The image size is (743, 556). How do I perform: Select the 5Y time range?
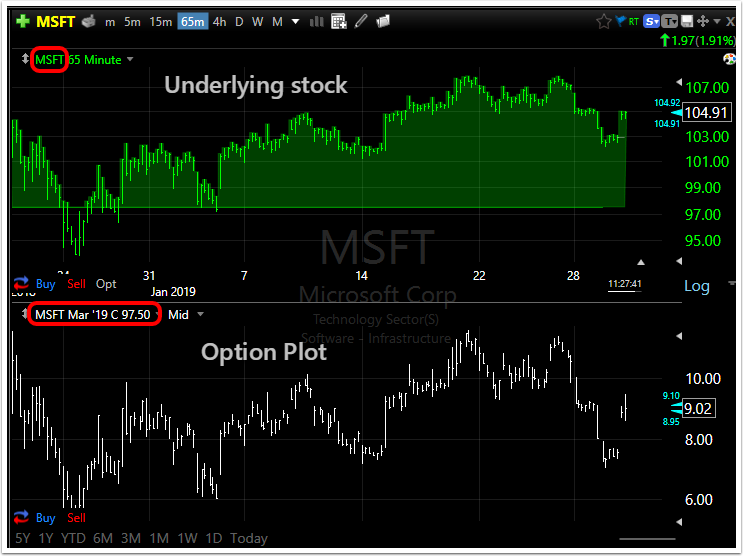[x=22, y=538]
